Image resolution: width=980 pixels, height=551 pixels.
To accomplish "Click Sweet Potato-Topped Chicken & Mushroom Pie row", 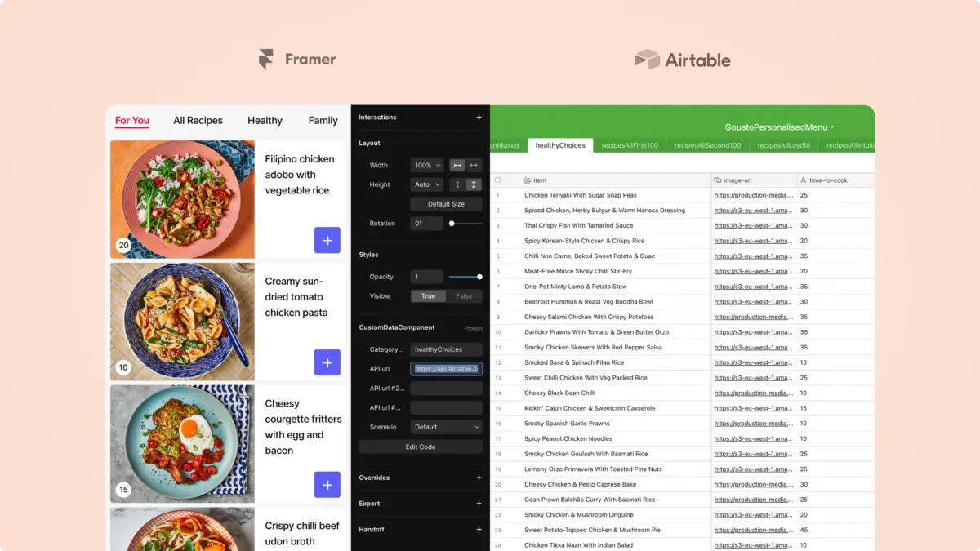I will (x=682, y=531).
